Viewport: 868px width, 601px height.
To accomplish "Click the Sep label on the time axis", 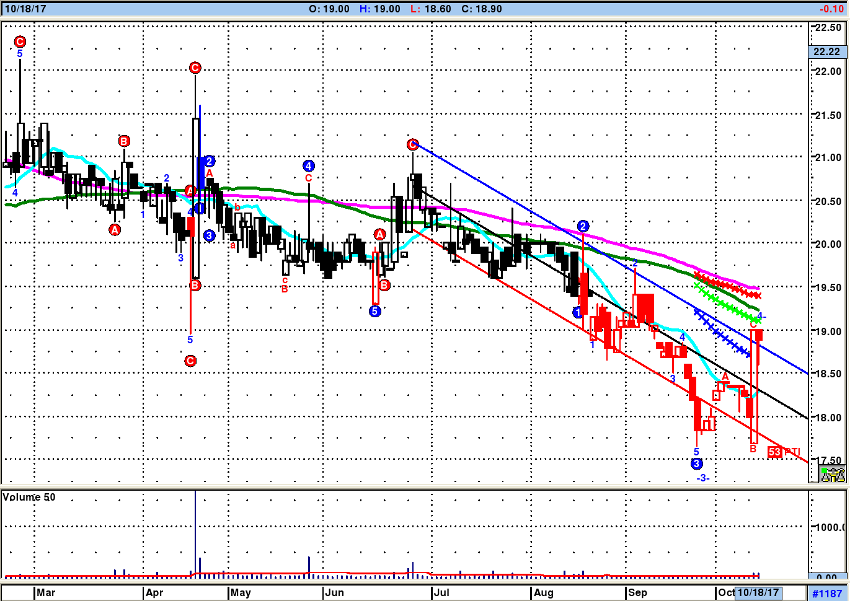I will tap(637, 592).
